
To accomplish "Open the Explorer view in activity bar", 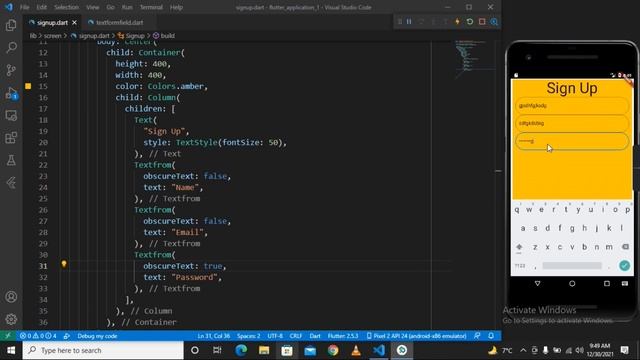I will (x=11, y=25).
